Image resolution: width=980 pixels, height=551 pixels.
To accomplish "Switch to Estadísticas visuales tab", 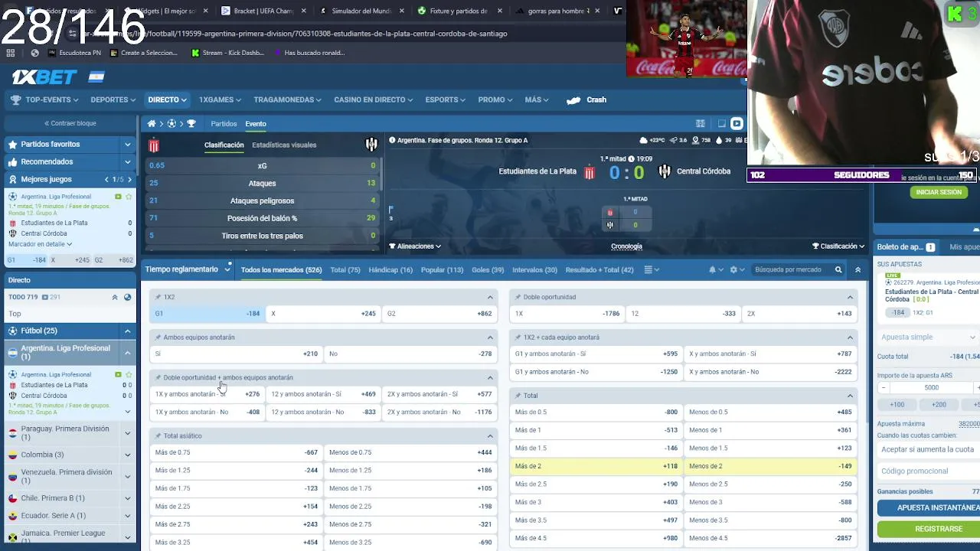I will tap(284, 145).
